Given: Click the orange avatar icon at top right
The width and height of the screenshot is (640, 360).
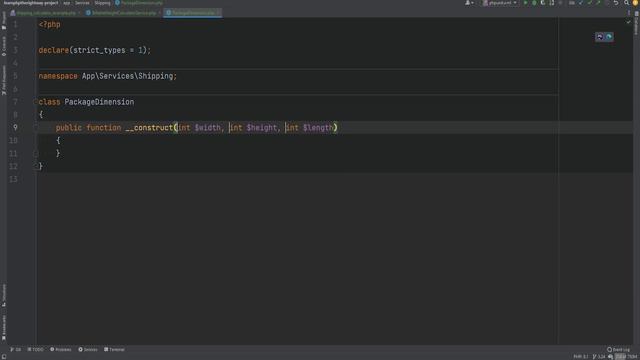Looking at the screenshot, I should 636,3.
